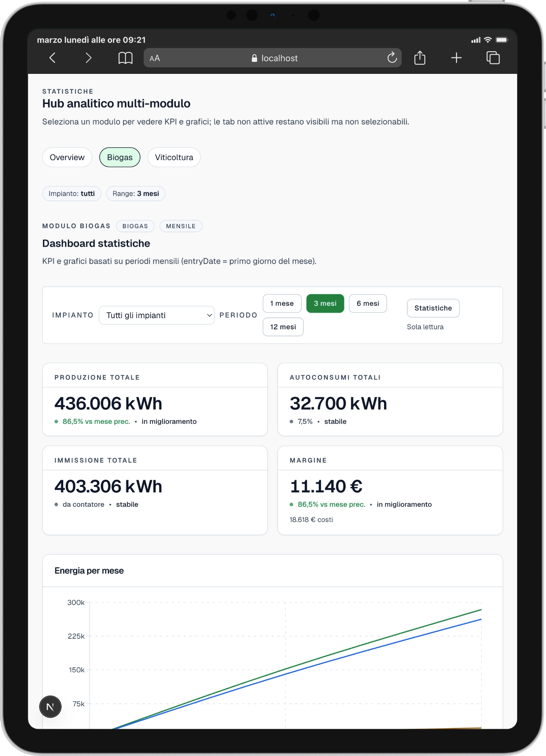The height and width of the screenshot is (756, 546).
Task: Switch to the Overview tab
Action: pos(67,157)
